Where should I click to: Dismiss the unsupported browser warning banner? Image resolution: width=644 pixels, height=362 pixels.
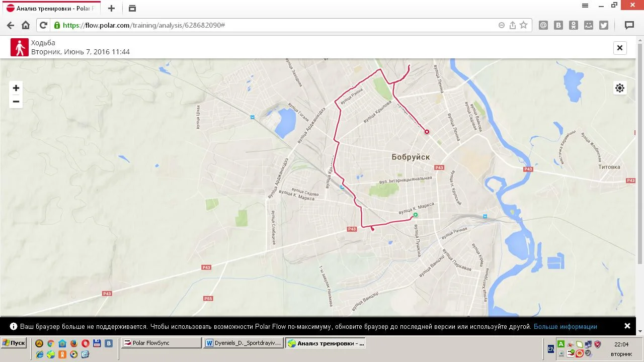[627, 326]
